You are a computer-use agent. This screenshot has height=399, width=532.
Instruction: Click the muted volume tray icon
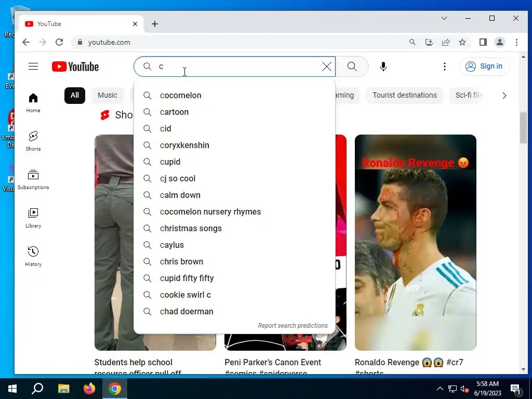pyautogui.click(x=464, y=389)
